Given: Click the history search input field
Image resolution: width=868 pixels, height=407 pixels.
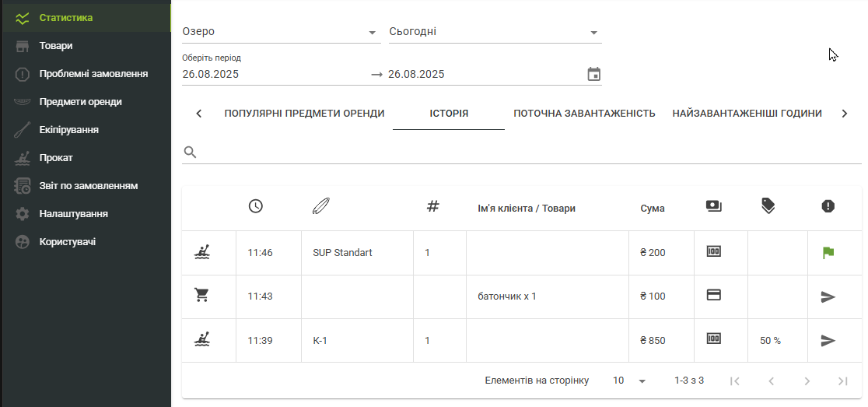Looking at the screenshot, I should tap(529, 153).
